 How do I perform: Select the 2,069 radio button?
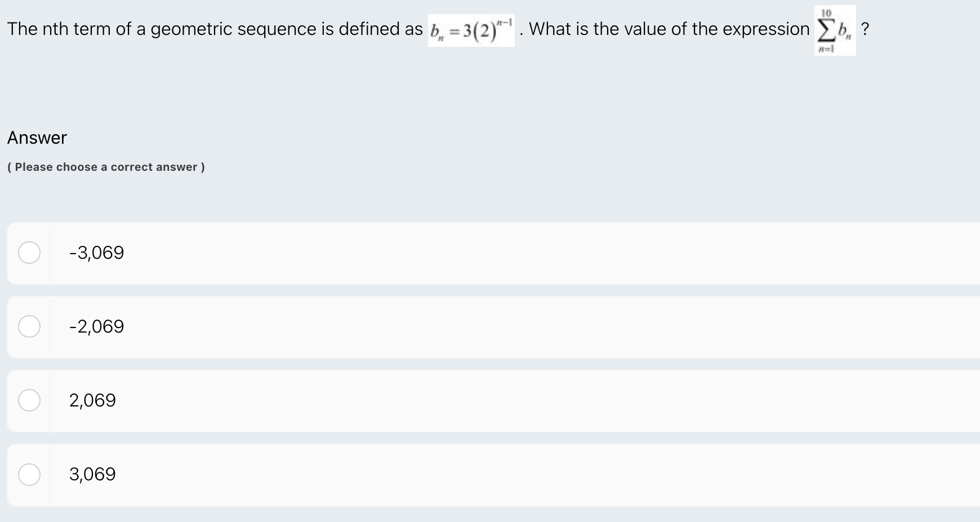tap(30, 401)
